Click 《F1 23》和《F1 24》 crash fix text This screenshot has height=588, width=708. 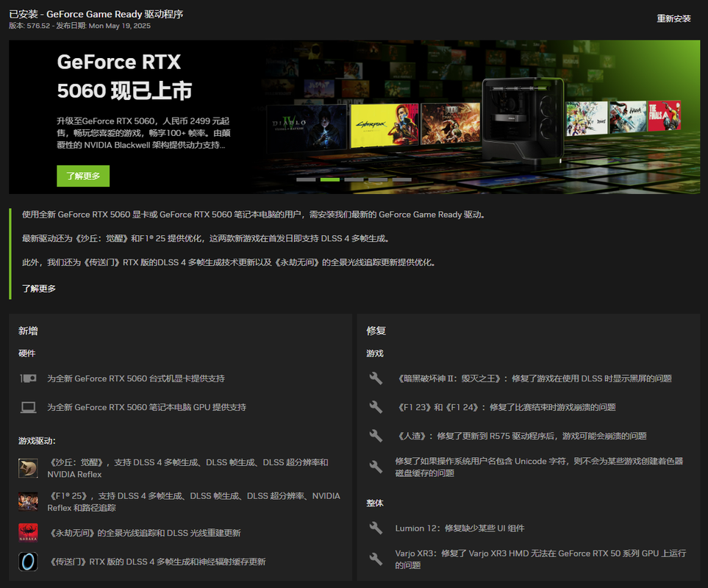(x=506, y=407)
